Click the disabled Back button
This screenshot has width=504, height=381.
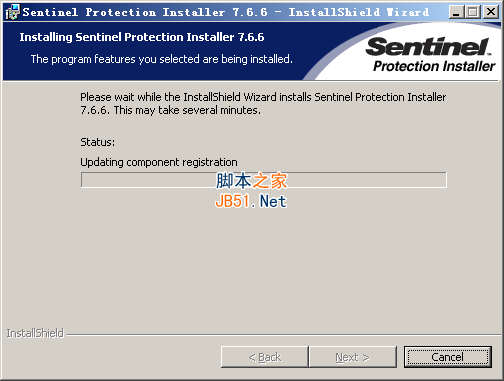click(x=265, y=357)
